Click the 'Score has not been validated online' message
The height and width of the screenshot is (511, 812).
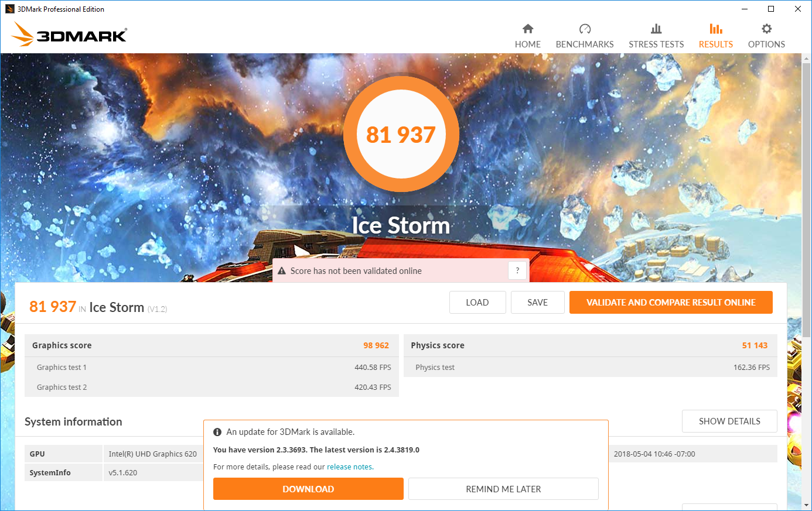[x=356, y=271]
